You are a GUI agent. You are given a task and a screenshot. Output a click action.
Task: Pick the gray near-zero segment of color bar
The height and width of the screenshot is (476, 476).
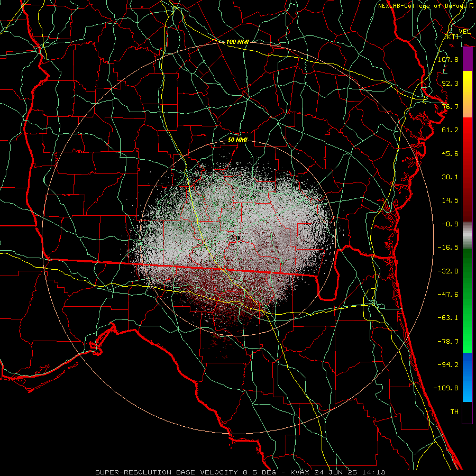[467, 235]
